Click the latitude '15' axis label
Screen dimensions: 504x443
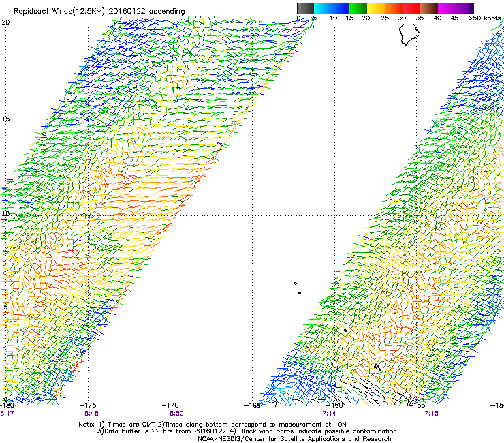click(5, 119)
